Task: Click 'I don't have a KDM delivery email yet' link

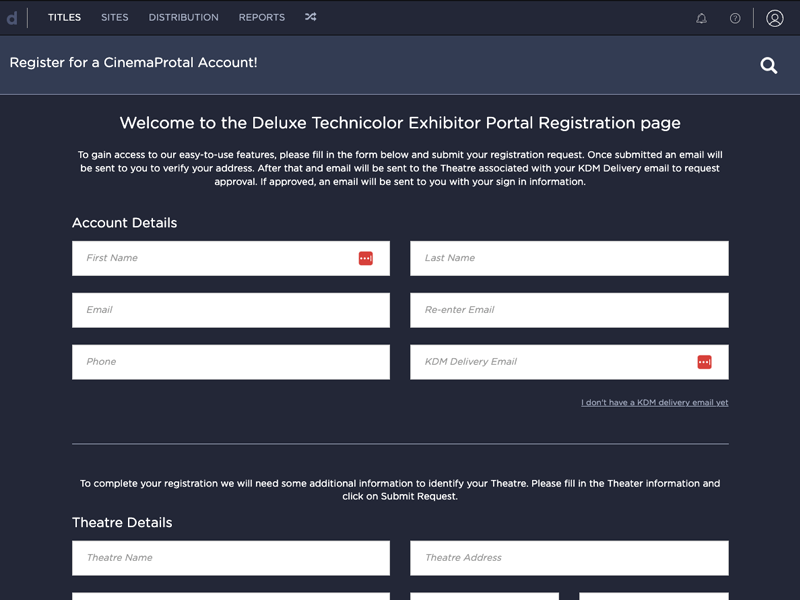Action: coord(655,403)
